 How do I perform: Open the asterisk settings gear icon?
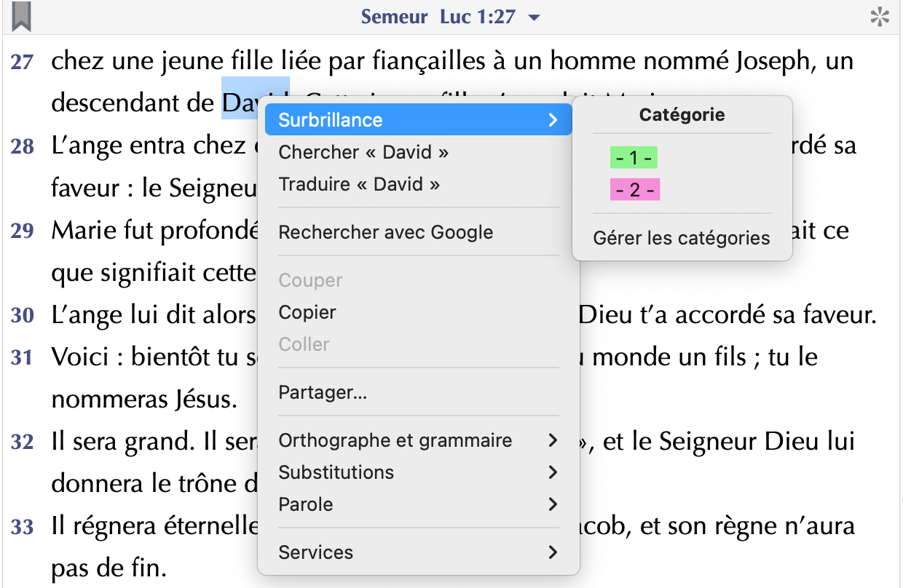click(x=880, y=17)
